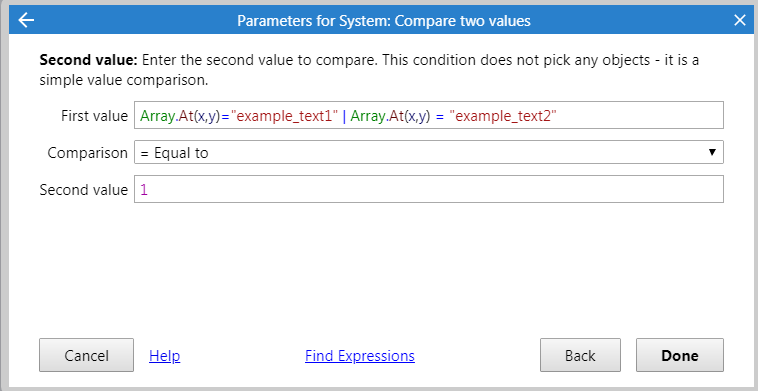Place cursor on "example_text2" string

(503, 116)
